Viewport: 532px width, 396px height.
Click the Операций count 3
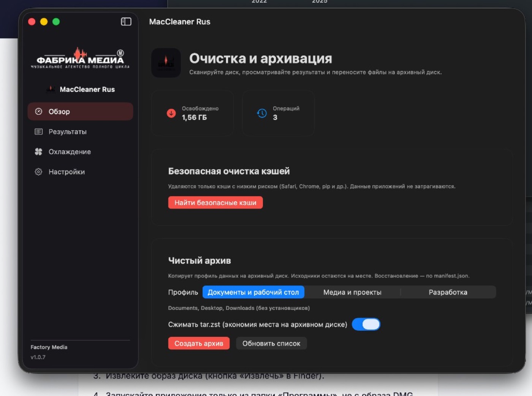pyautogui.click(x=275, y=117)
